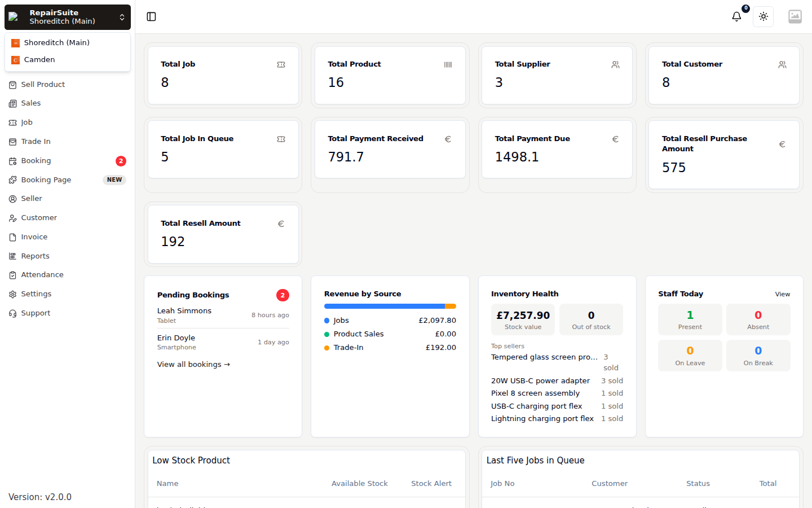Click users icon on Total Supplier card

615,65
